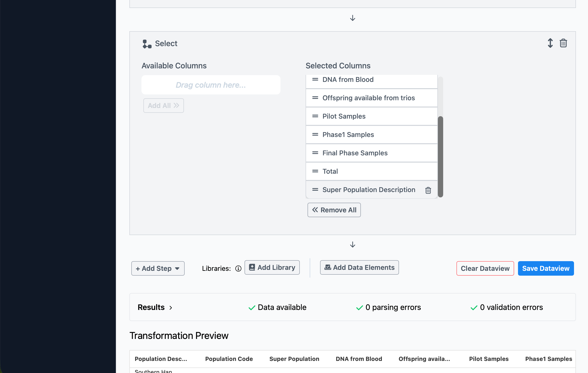This screenshot has height=373, width=588.
Task: Click the Add Library button
Action: 272,267
